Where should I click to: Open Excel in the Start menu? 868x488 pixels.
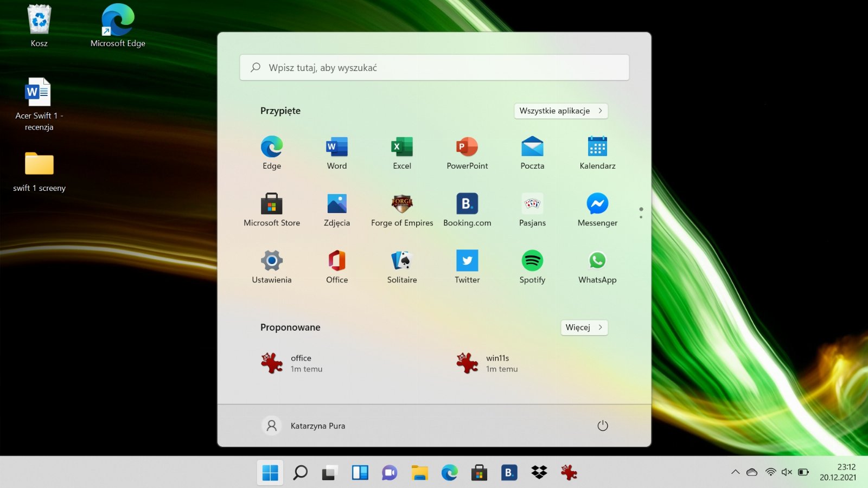pos(402,153)
